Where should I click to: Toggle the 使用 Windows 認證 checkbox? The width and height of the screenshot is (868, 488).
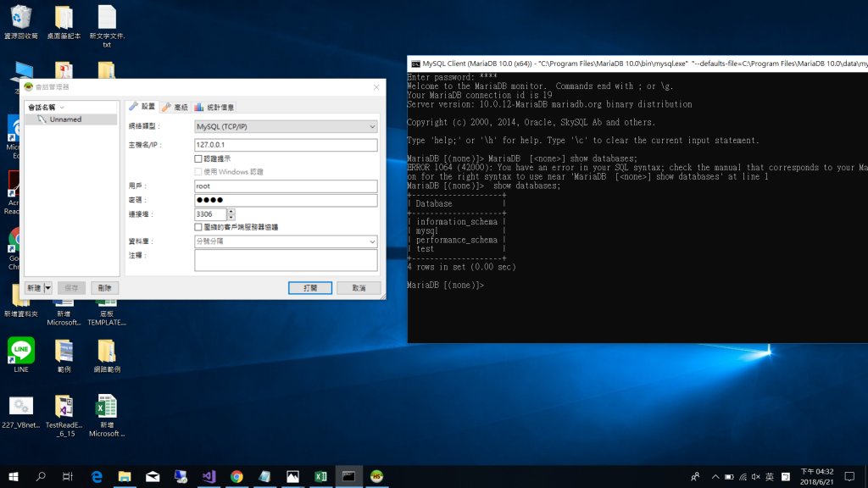tap(198, 172)
